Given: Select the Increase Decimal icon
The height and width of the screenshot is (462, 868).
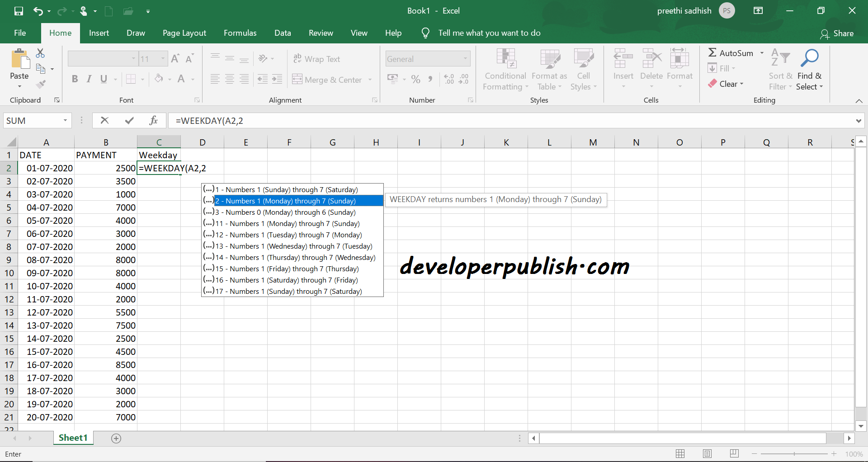Looking at the screenshot, I should 449,79.
